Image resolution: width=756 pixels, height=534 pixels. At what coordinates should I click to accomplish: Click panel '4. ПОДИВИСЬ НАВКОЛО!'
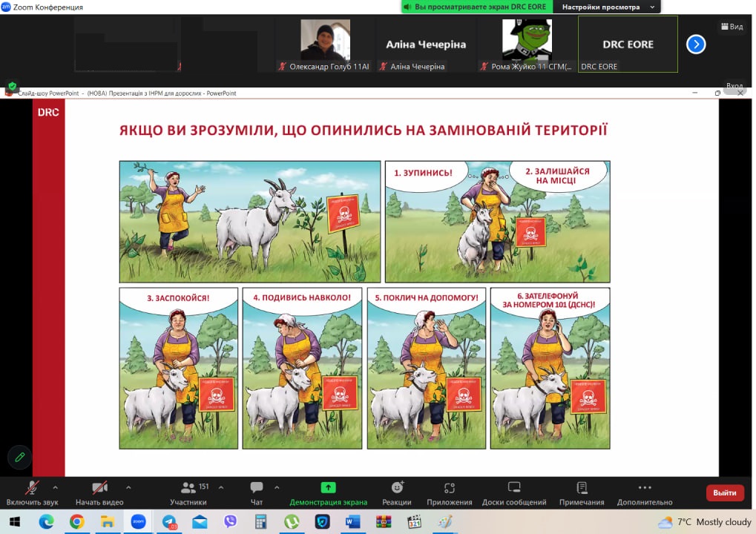coord(302,368)
